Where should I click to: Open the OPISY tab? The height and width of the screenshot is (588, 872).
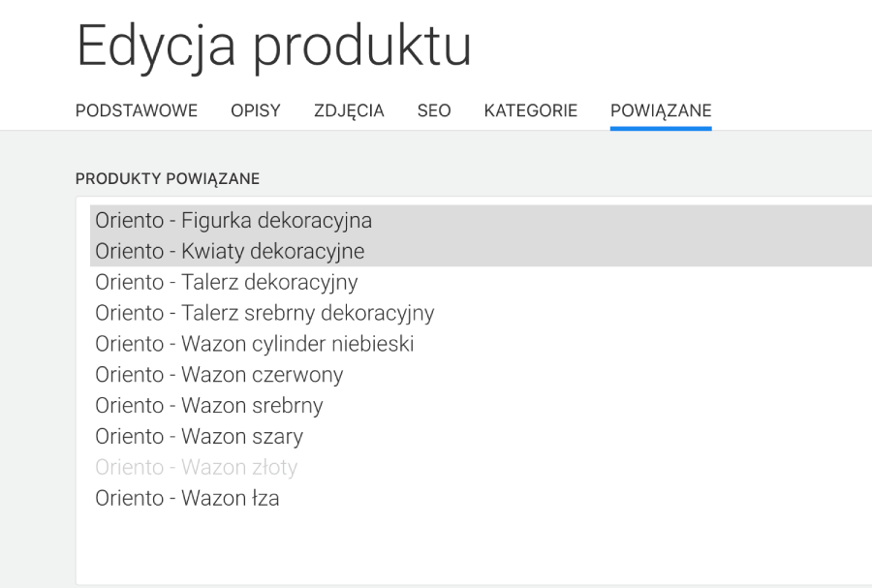[x=255, y=110]
